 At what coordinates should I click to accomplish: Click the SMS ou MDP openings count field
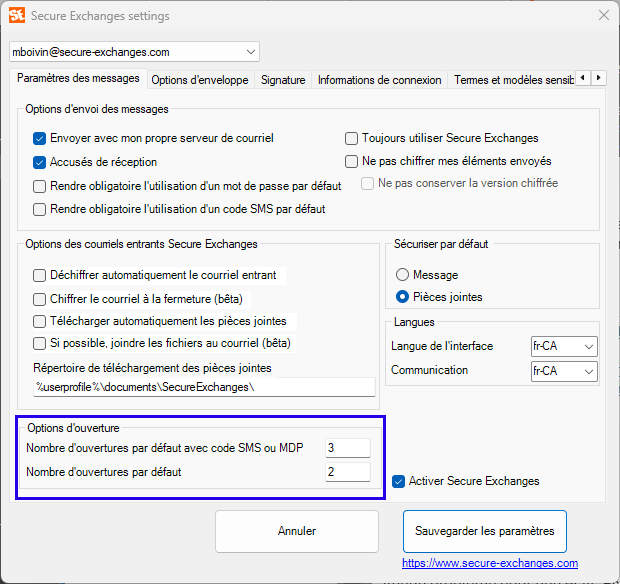pos(348,448)
